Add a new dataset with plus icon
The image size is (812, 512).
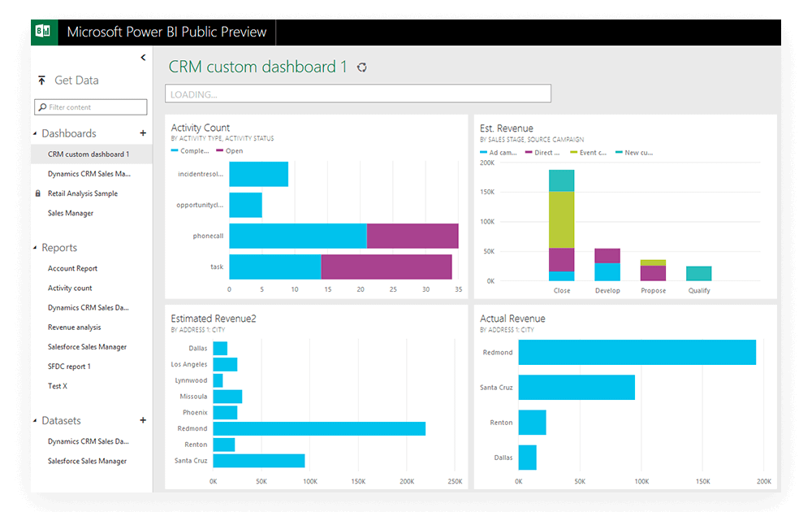[x=143, y=420]
